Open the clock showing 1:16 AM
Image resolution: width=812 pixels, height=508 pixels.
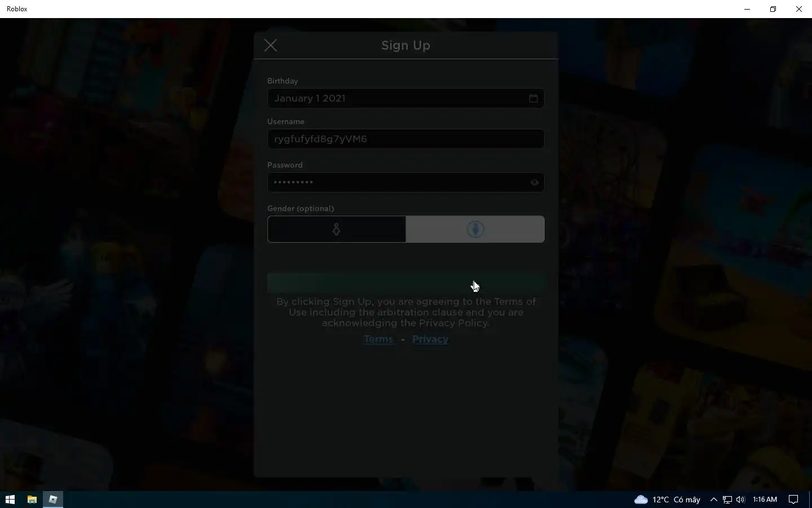click(x=765, y=500)
